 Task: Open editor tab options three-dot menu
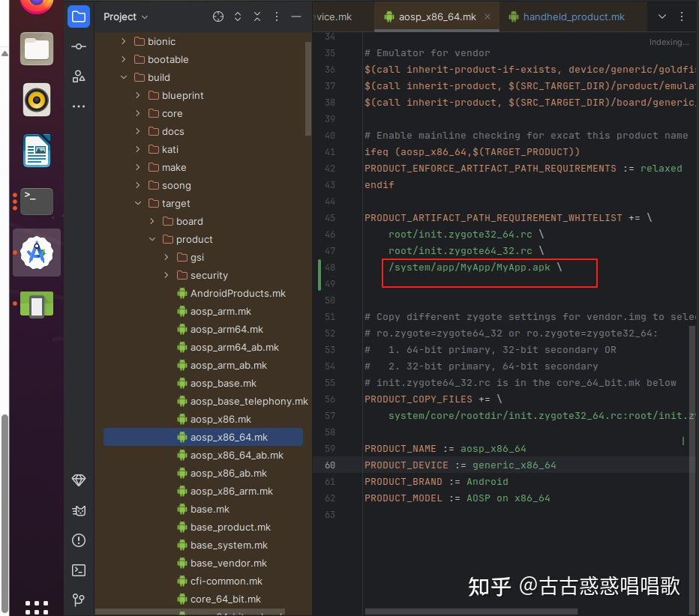tap(682, 17)
